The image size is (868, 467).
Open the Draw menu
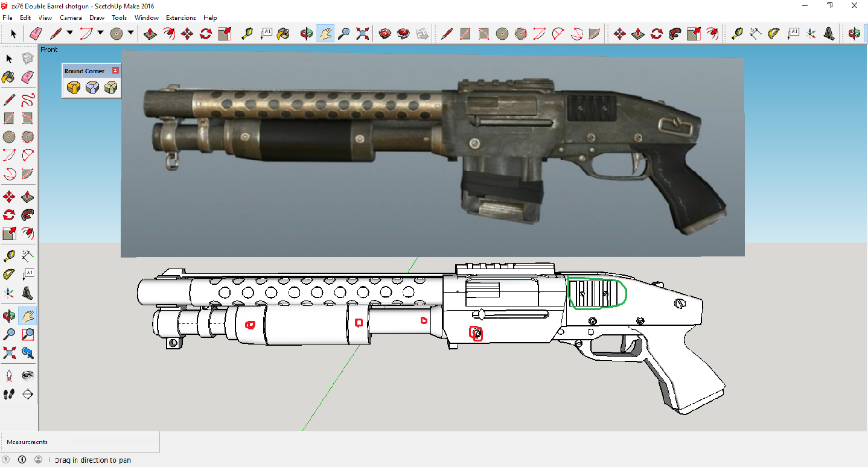point(97,17)
